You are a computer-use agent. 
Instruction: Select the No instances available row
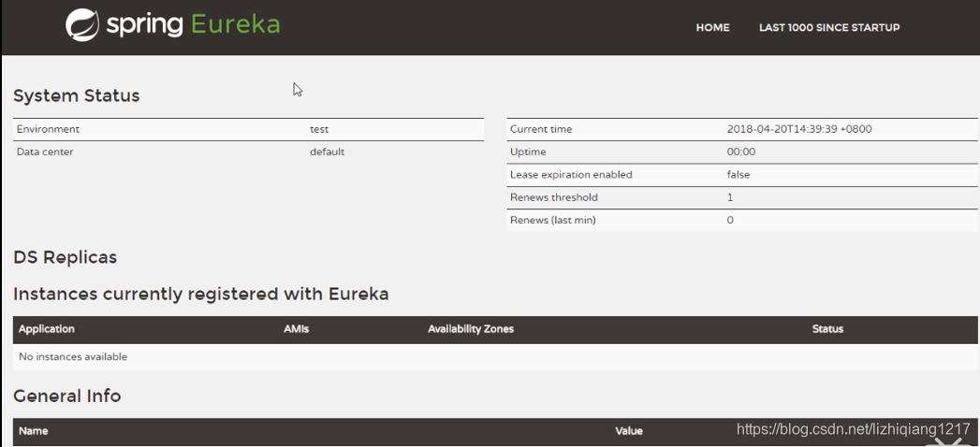point(495,357)
